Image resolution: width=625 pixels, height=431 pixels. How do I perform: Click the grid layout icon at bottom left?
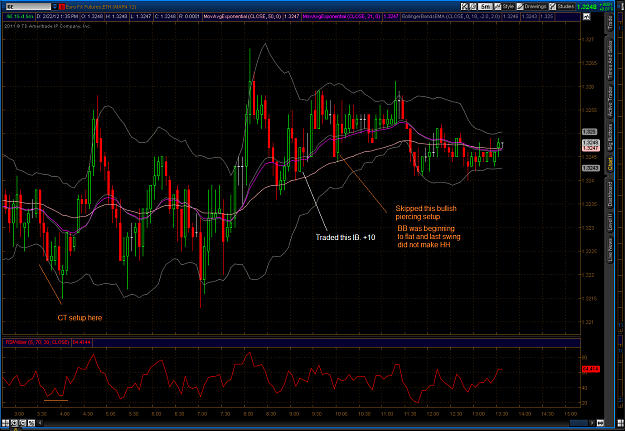click(5, 423)
